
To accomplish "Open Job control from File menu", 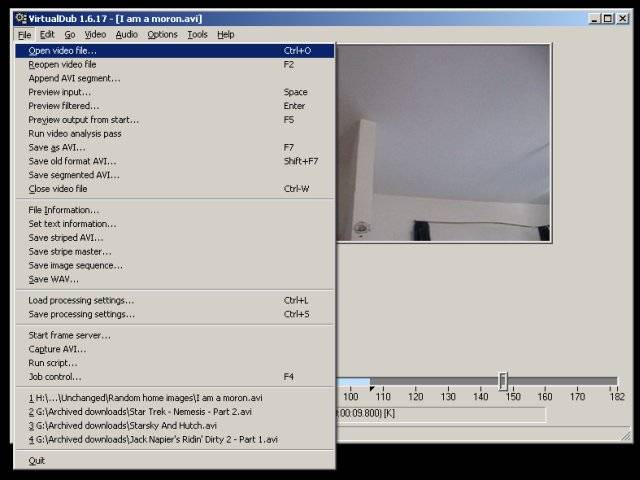I will click(x=55, y=377).
